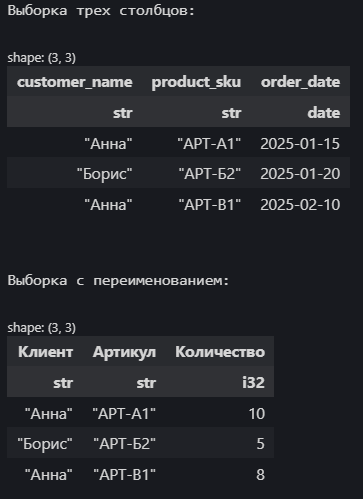Select the 2025-01-15 date cell
This screenshot has height=499, width=363.
point(300,144)
